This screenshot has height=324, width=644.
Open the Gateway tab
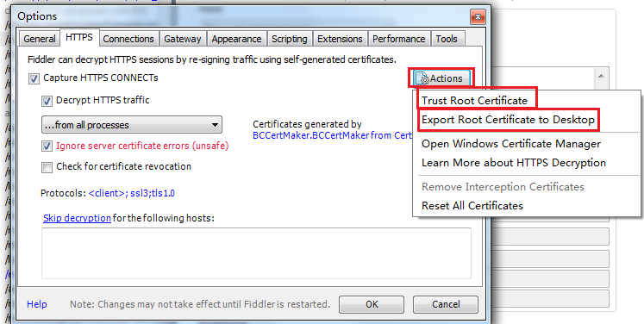pos(183,39)
